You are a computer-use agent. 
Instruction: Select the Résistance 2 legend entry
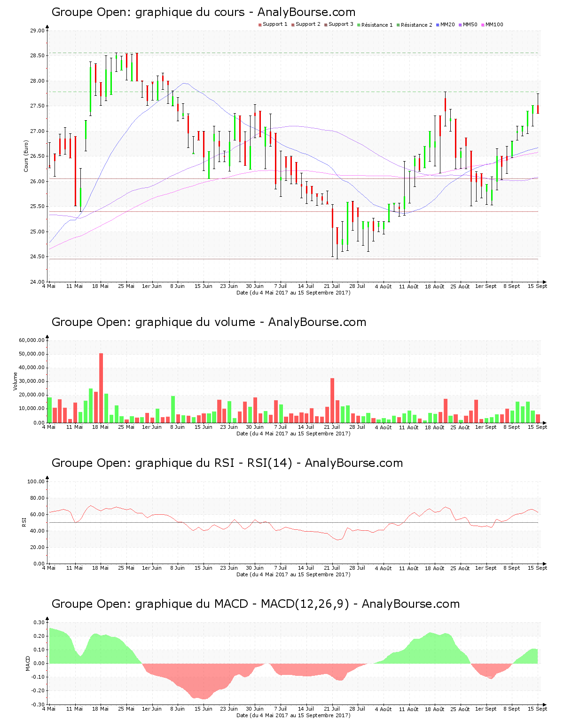coord(415,24)
